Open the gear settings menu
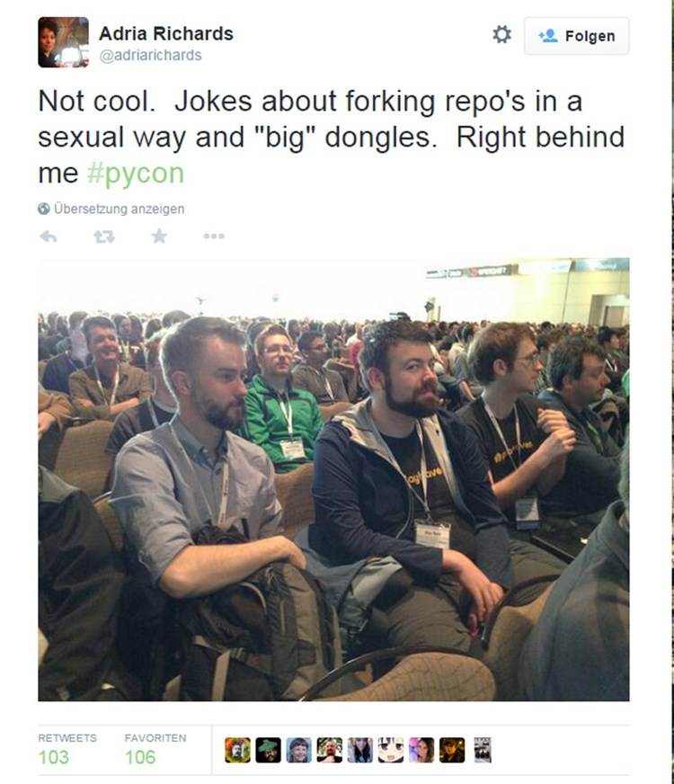 [x=501, y=35]
